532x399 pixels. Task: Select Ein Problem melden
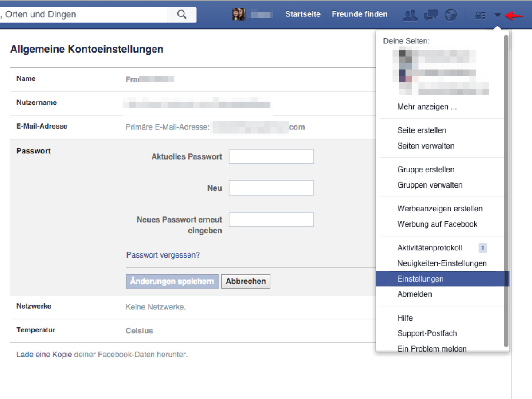(x=432, y=348)
